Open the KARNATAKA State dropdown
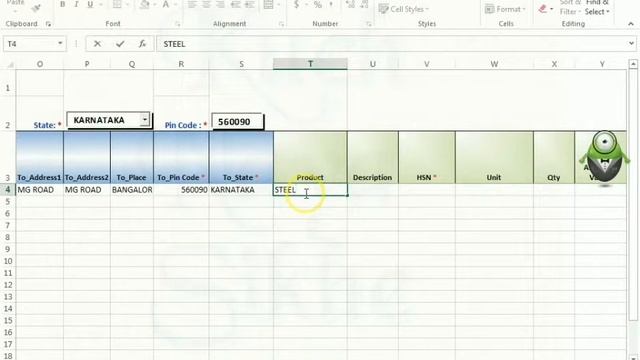Viewport: 640px width, 360px height. (x=144, y=120)
